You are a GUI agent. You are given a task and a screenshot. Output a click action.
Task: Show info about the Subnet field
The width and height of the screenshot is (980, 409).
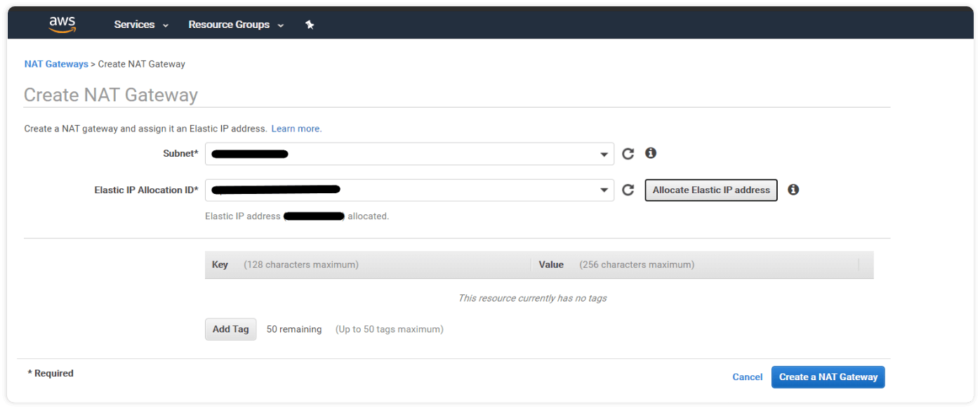651,153
